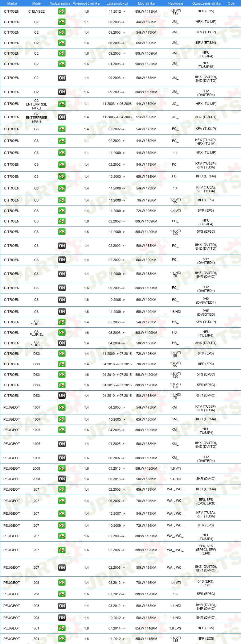
Task: Click petrol icon in C3 70kW / 95KM row
Action: pos(62,200)
